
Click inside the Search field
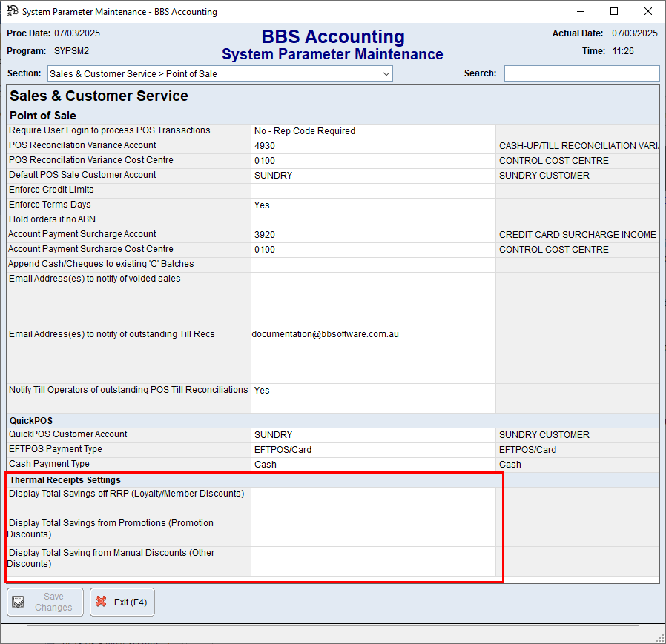coord(581,73)
